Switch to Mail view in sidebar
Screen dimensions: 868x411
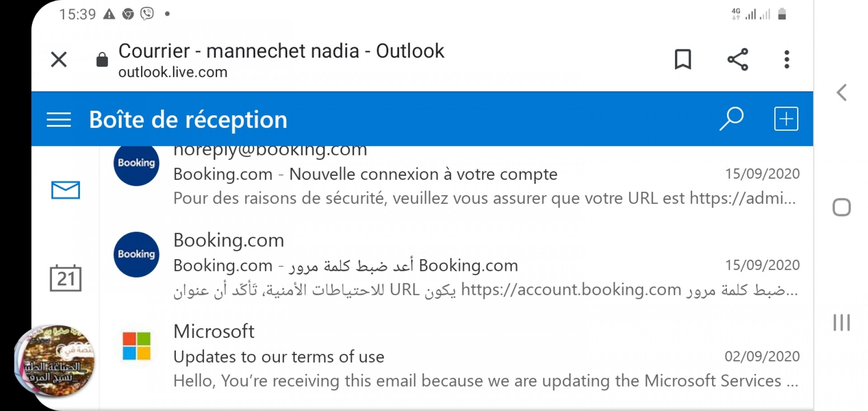pos(66,190)
